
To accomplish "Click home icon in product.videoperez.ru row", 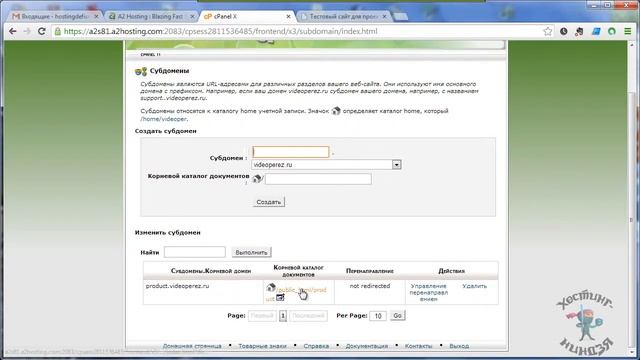I will 271,287.
